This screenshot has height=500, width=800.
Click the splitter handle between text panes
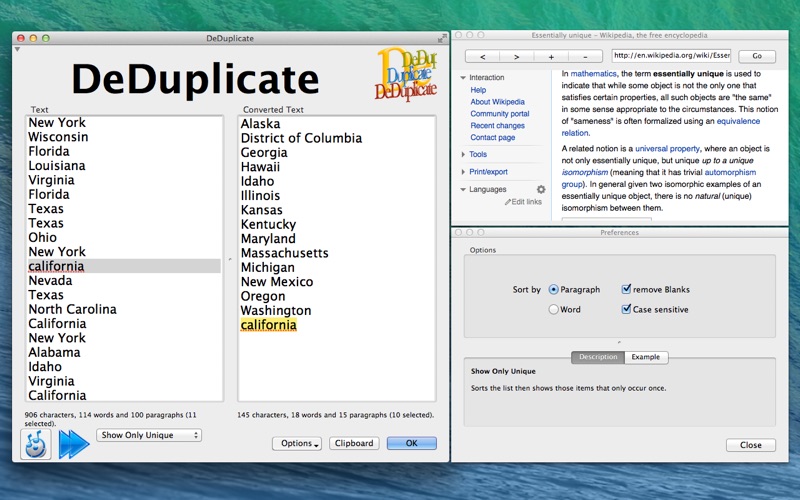click(230, 259)
